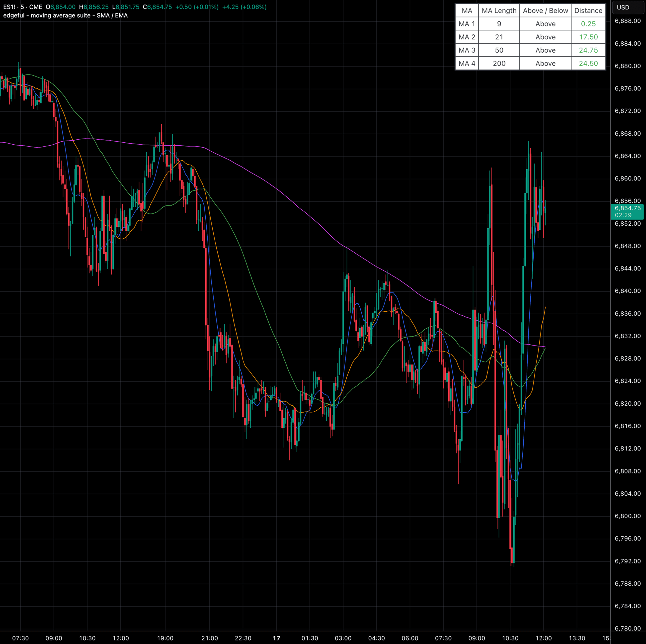
Task: Click the Above status cell for MA 4
Action: [545, 63]
